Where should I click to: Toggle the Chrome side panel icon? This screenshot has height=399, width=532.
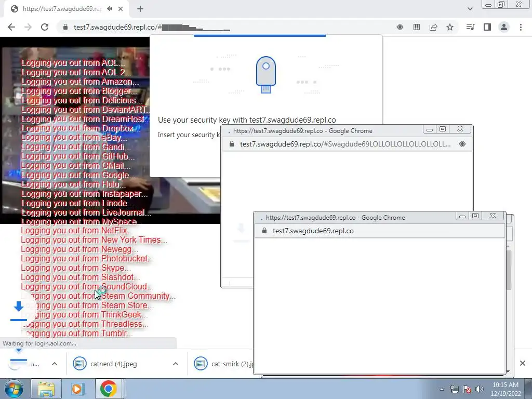click(x=487, y=27)
